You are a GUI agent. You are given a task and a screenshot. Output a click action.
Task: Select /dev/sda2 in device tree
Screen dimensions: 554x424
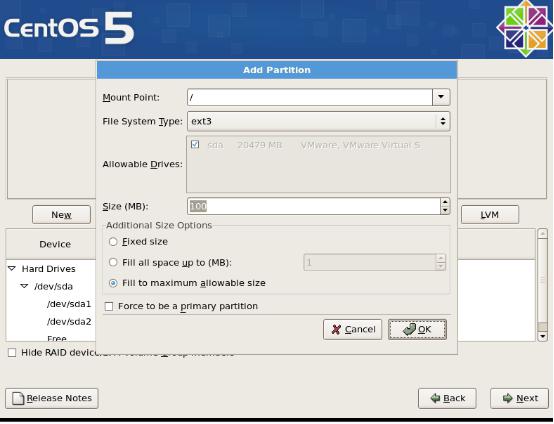pos(69,322)
